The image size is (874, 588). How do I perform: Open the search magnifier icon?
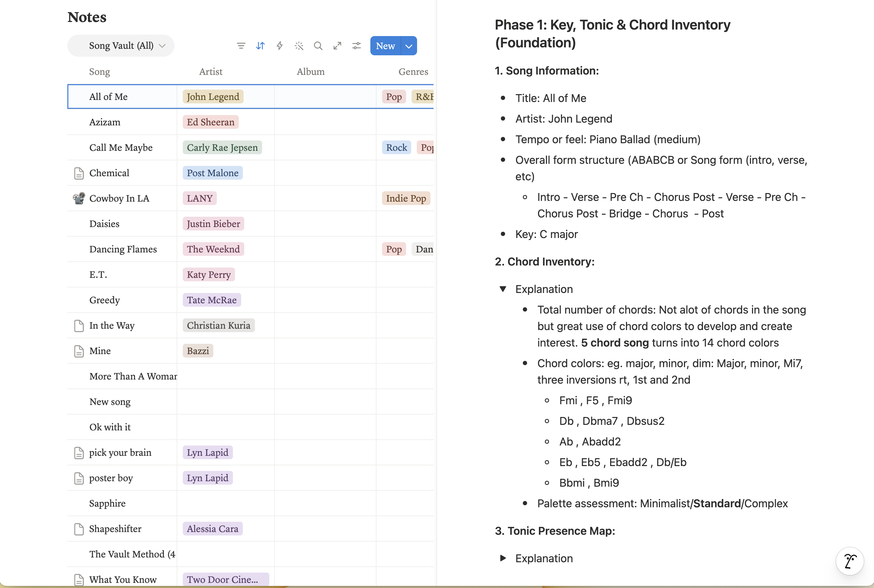[x=318, y=46]
